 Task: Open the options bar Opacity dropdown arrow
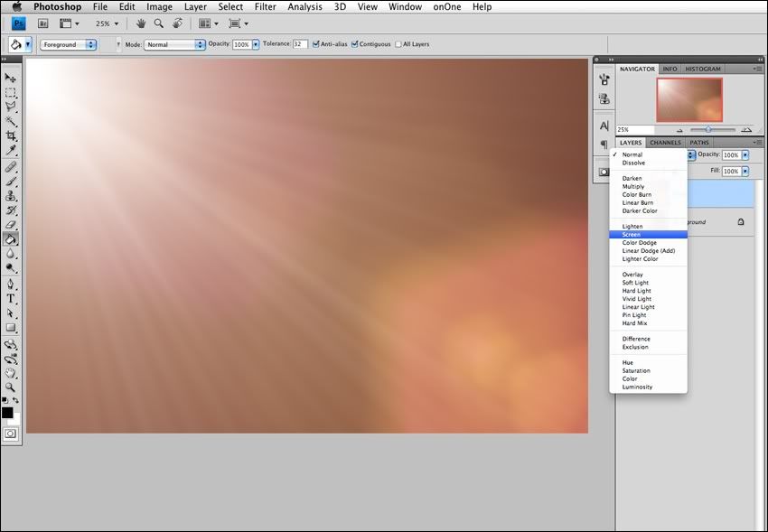256,44
